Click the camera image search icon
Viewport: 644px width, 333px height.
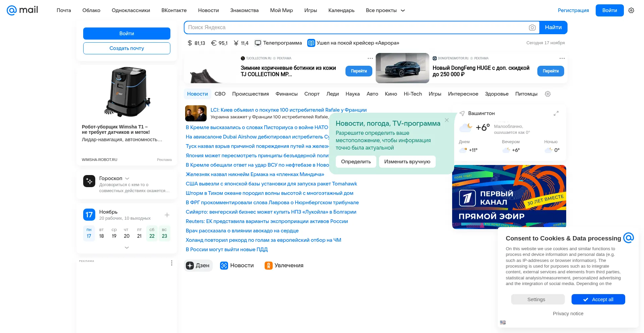(x=532, y=27)
